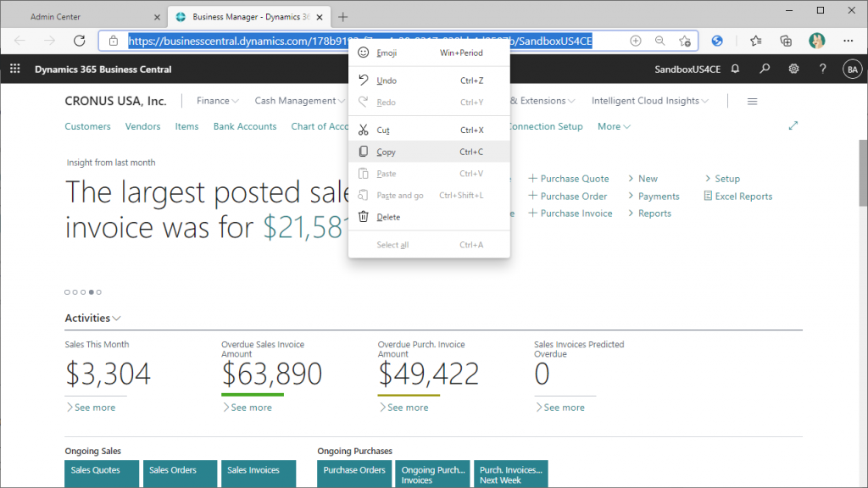Click the help question mark icon
Viewport: 868px width, 488px height.
[822, 69]
